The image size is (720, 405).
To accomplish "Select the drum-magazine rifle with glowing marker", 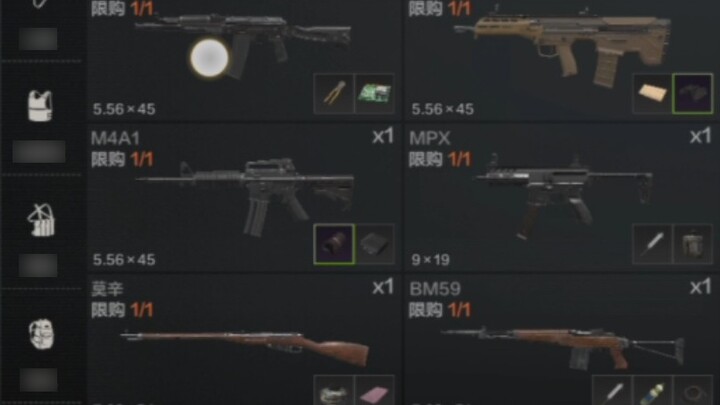I will coord(243,60).
